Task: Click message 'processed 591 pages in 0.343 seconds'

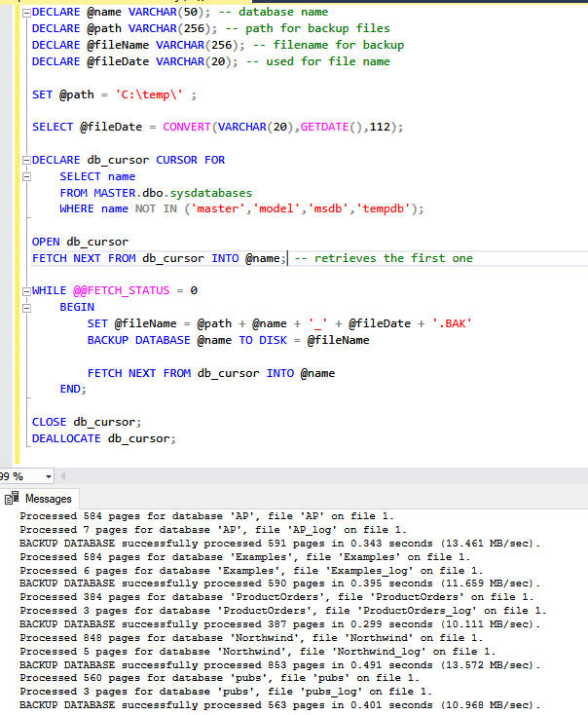Action: [279, 544]
